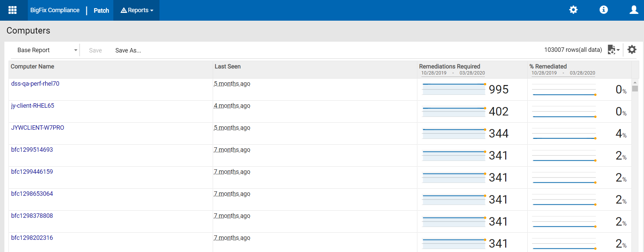Expand the export options arrow
Viewport: 644px width, 252px height.
click(x=618, y=50)
